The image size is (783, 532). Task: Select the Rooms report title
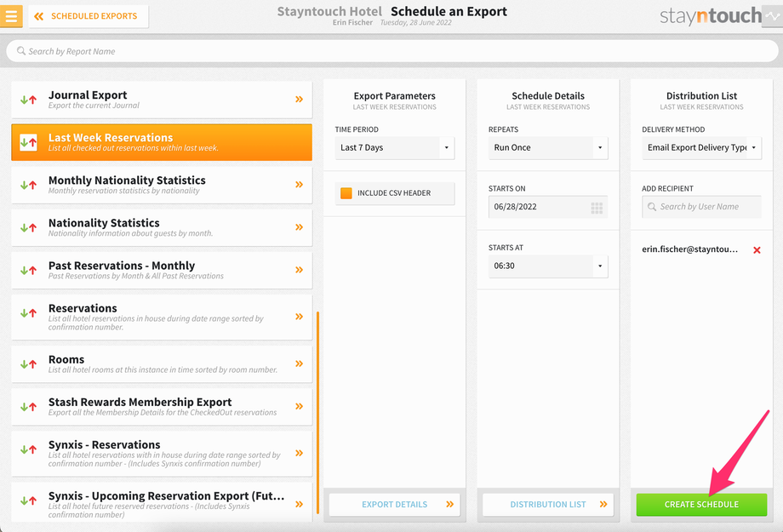(x=66, y=360)
